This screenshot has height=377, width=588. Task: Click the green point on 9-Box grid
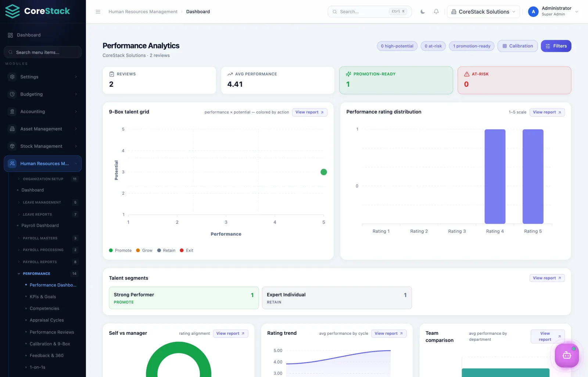(x=324, y=172)
